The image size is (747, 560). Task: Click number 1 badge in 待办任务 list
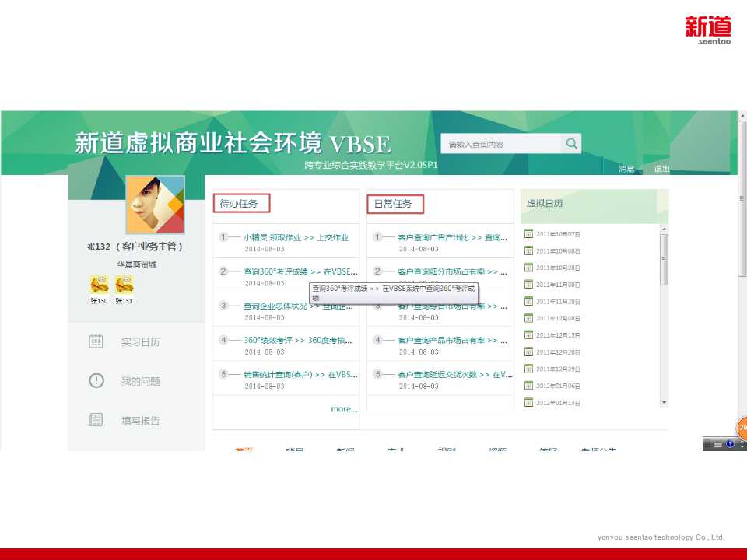tap(223, 236)
